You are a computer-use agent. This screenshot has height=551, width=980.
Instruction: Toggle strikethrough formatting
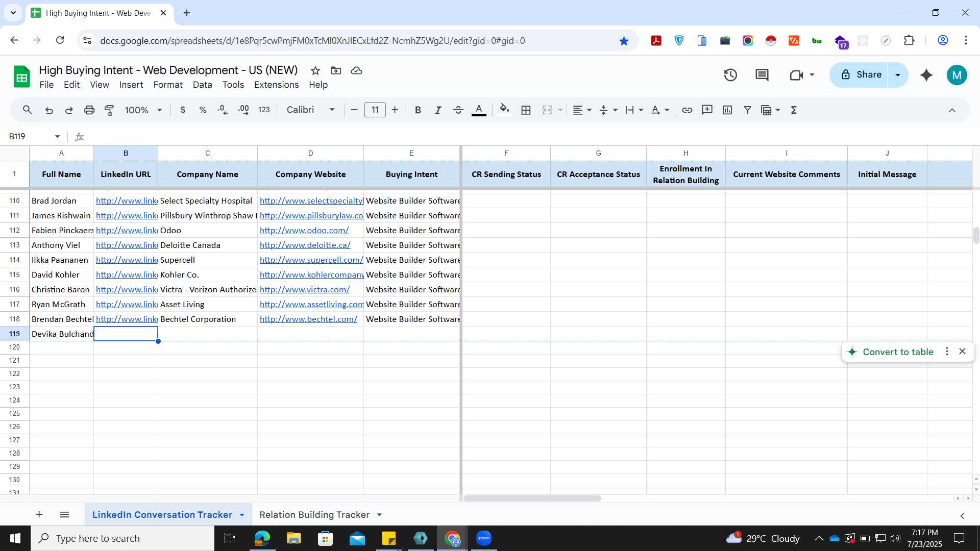pos(458,110)
